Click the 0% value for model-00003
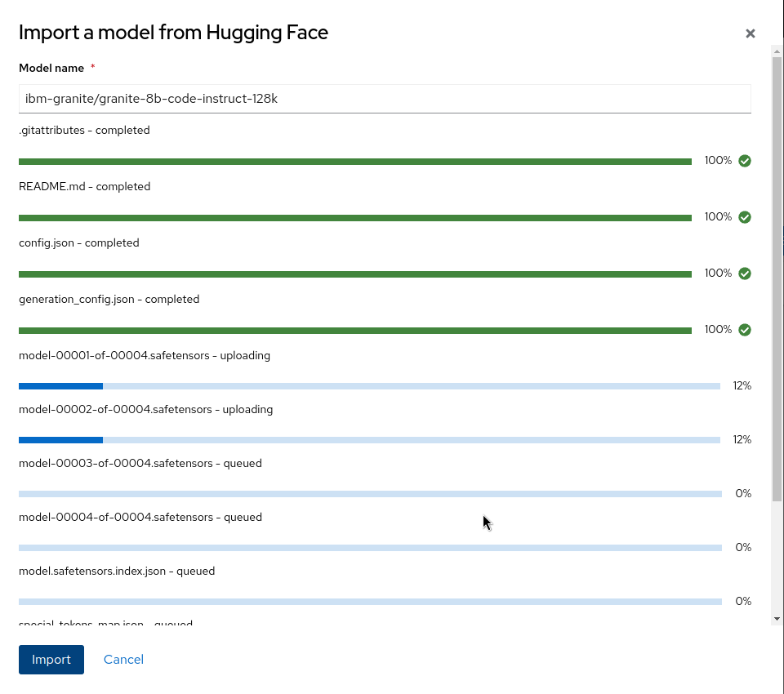This screenshot has width=784, height=694. (743, 493)
